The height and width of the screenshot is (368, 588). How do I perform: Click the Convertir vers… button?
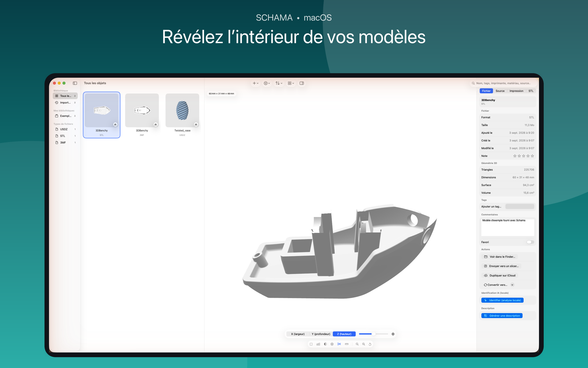click(496, 285)
